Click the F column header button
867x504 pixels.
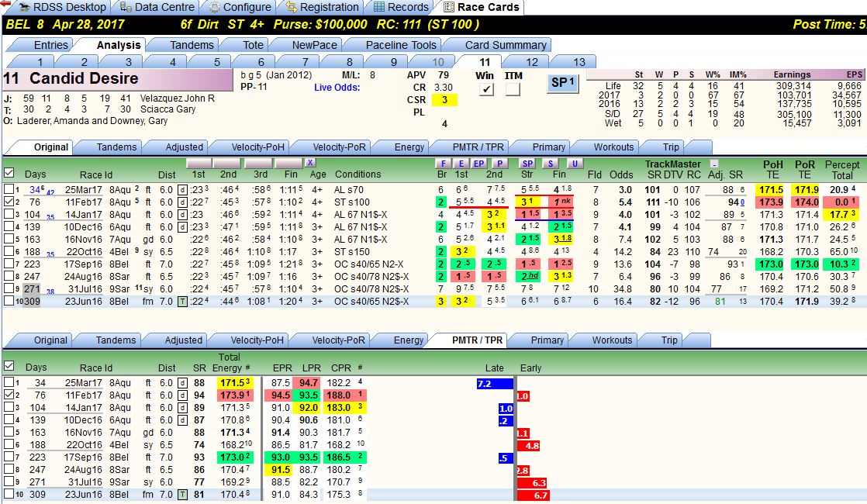pyautogui.click(x=443, y=164)
